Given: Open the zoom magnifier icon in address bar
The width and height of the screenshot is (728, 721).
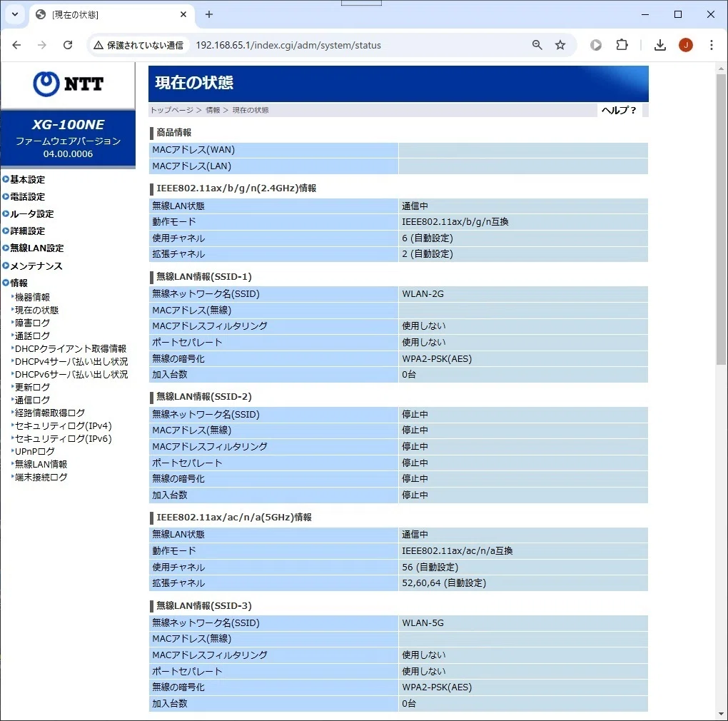Looking at the screenshot, I should [537, 45].
